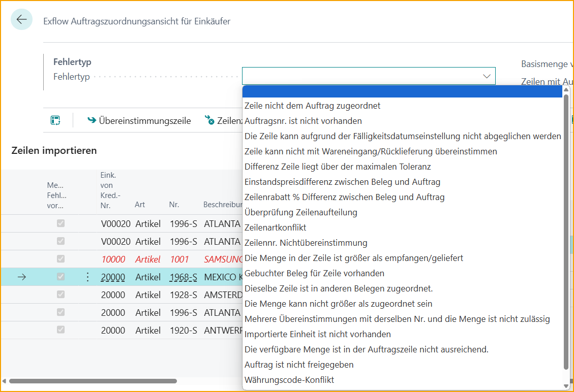Screen dimensions: 574x392
Task: Choose 'Währungscode-Konflikt' from the list
Action: (x=289, y=380)
